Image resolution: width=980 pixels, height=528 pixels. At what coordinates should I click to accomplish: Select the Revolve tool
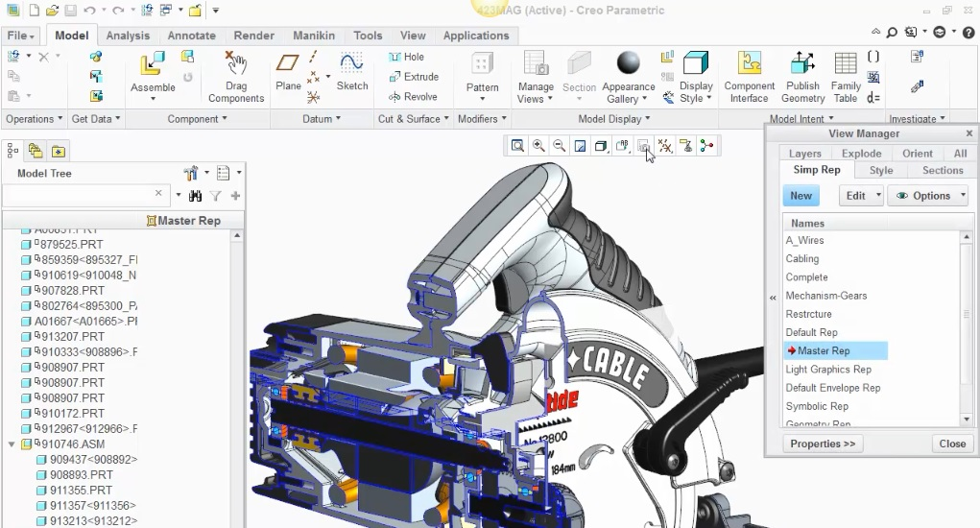[413, 97]
